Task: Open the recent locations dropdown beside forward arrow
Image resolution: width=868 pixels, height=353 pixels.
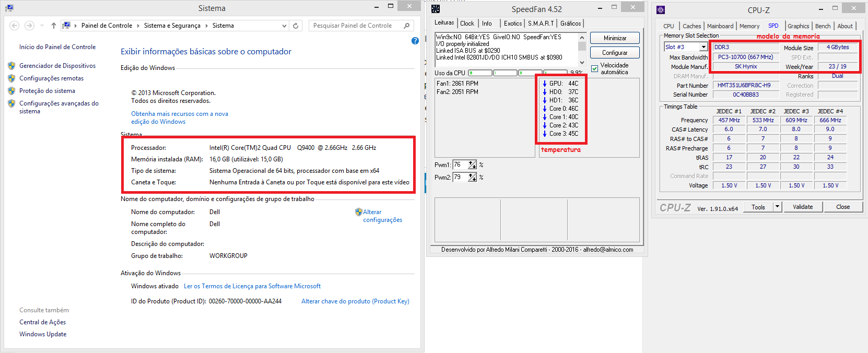Action: tap(42, 26)
